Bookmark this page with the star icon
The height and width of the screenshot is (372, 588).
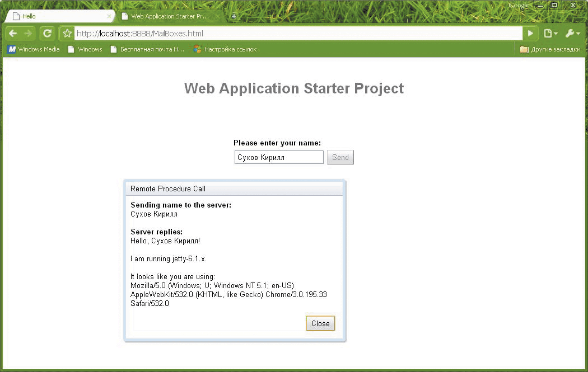click(67, 34)
